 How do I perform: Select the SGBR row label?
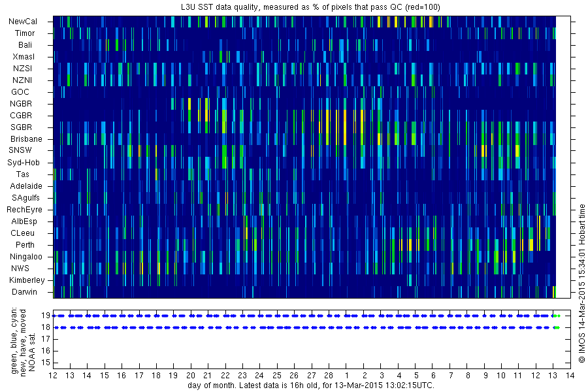point(21,127)
